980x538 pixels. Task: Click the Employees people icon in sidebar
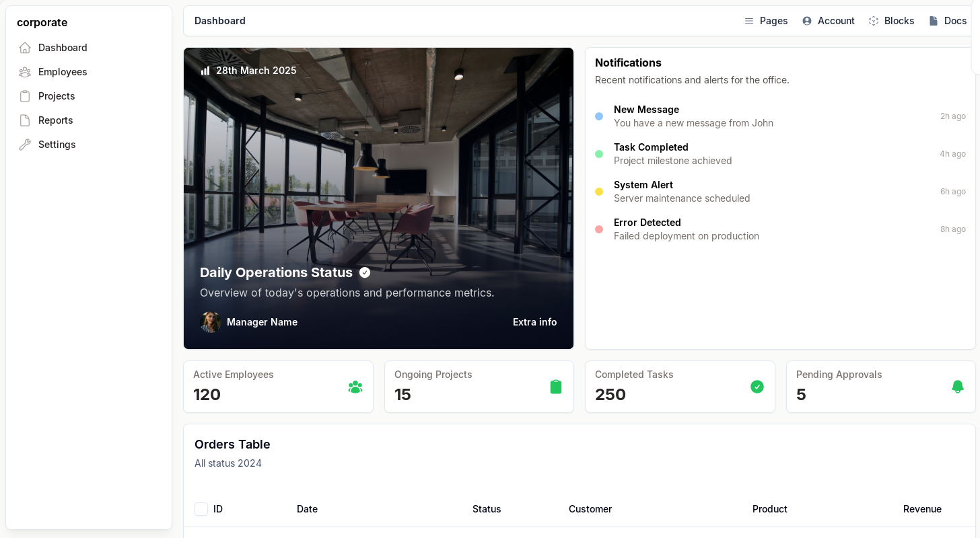point(25,72)
